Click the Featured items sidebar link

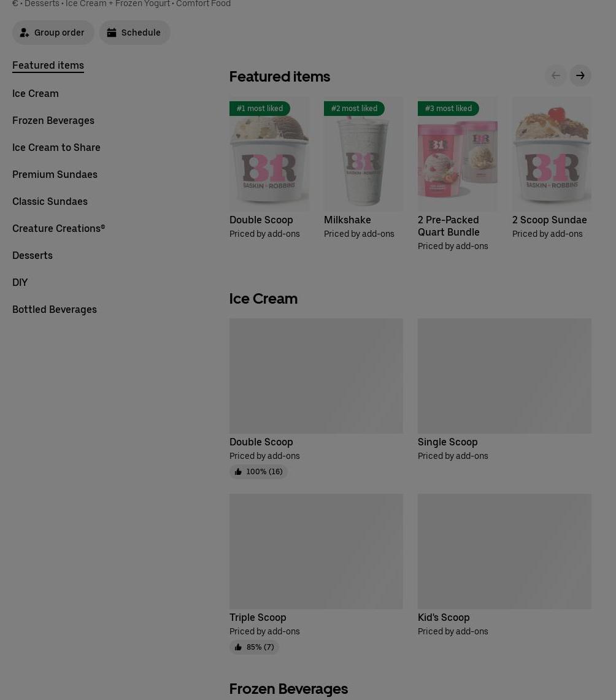(48, 65)
